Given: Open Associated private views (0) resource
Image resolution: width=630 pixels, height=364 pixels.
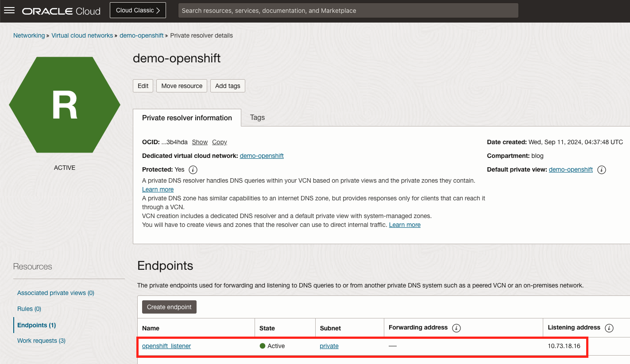Looking at the screenshot, I should [56, 293].
